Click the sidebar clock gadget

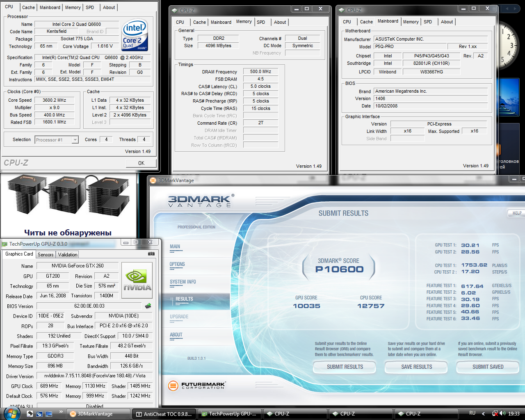coord(508,46)
